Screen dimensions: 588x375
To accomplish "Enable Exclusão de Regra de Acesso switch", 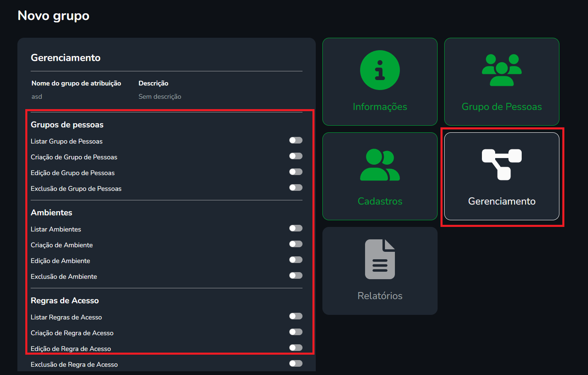I will click(296, 363).
